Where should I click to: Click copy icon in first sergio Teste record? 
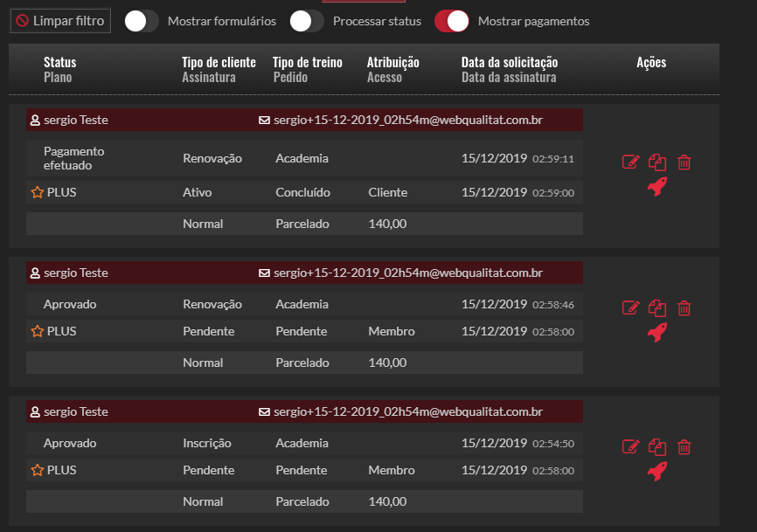(657, 162)
